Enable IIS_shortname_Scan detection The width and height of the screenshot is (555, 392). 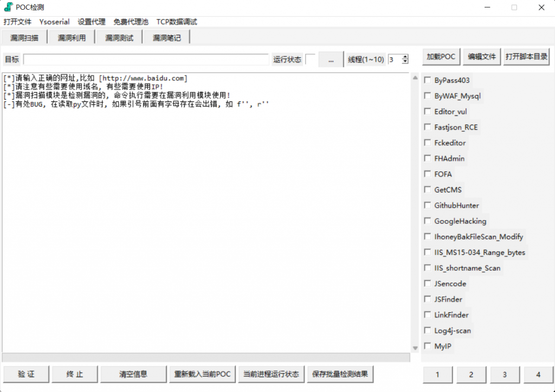[428, 268]
